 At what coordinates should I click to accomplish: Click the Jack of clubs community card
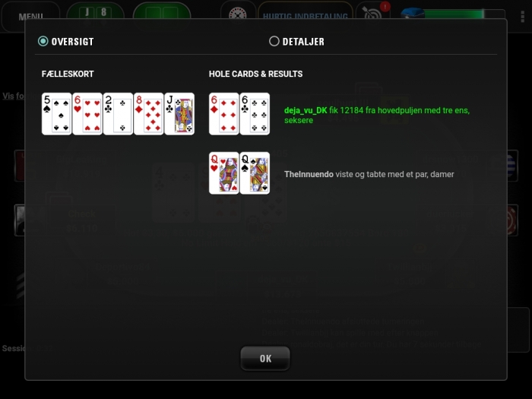point(179,114)
